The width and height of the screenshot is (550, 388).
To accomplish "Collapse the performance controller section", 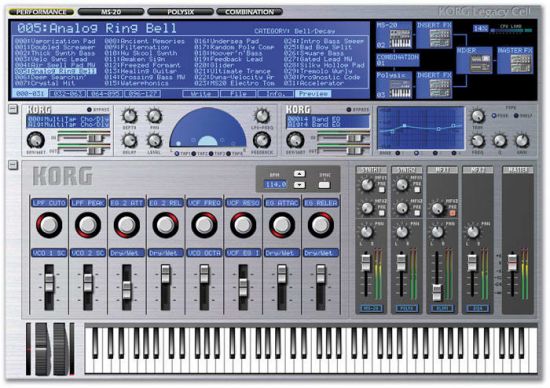I will (x=13, y=165).
